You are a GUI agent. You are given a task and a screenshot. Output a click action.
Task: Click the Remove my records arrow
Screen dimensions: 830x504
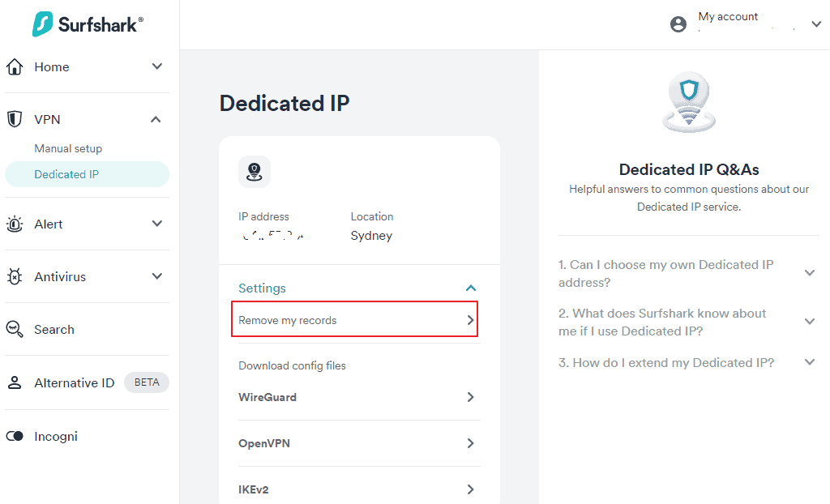click(470, 320)
